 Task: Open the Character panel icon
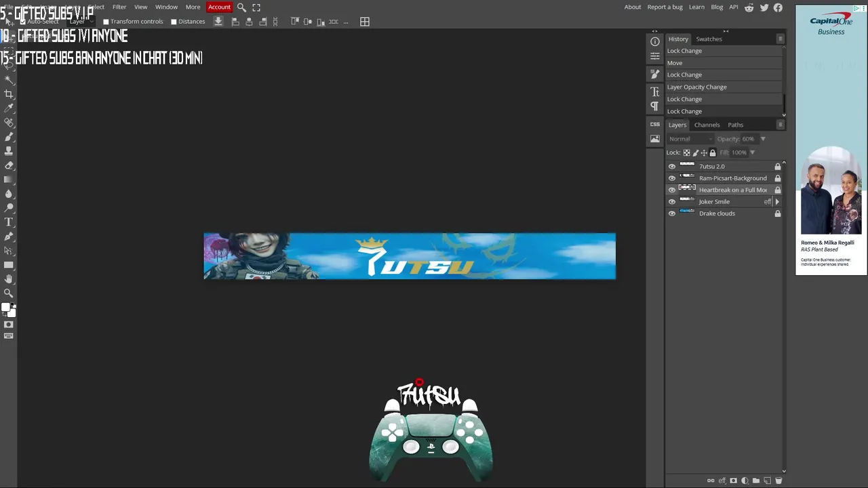(655, 91)
